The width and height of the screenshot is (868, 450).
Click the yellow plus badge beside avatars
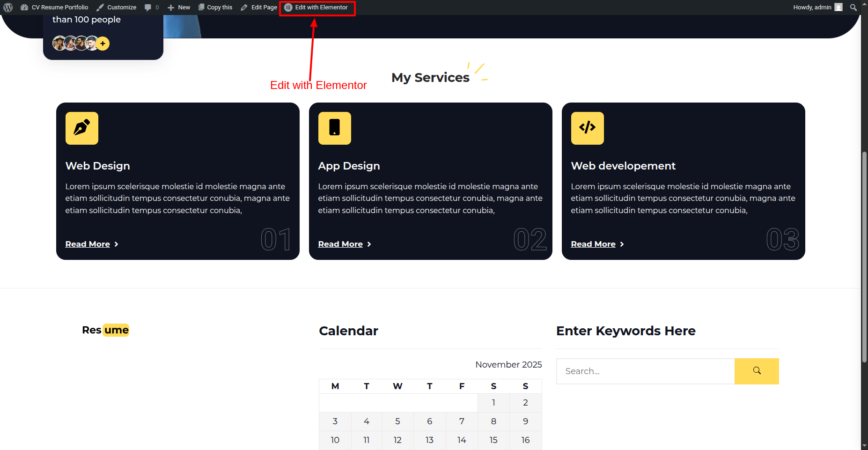click(103, 44)
